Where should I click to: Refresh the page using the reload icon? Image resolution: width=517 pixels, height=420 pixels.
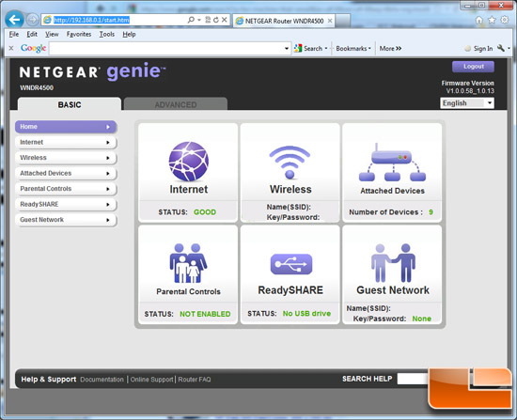tap(216, 20)
